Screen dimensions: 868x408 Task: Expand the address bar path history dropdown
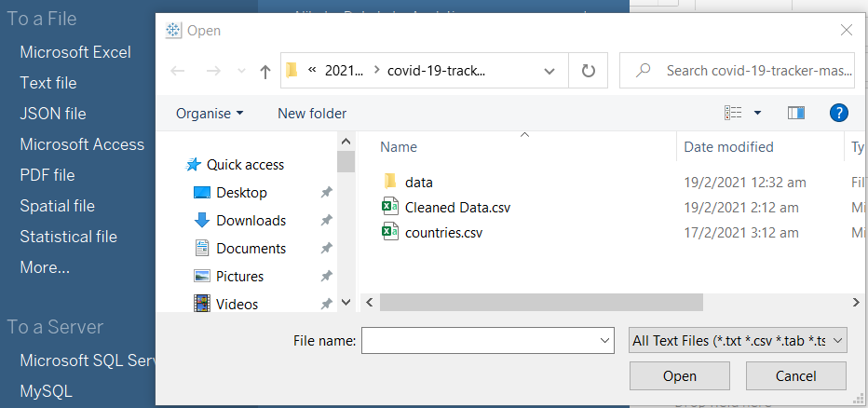[550, 71]
